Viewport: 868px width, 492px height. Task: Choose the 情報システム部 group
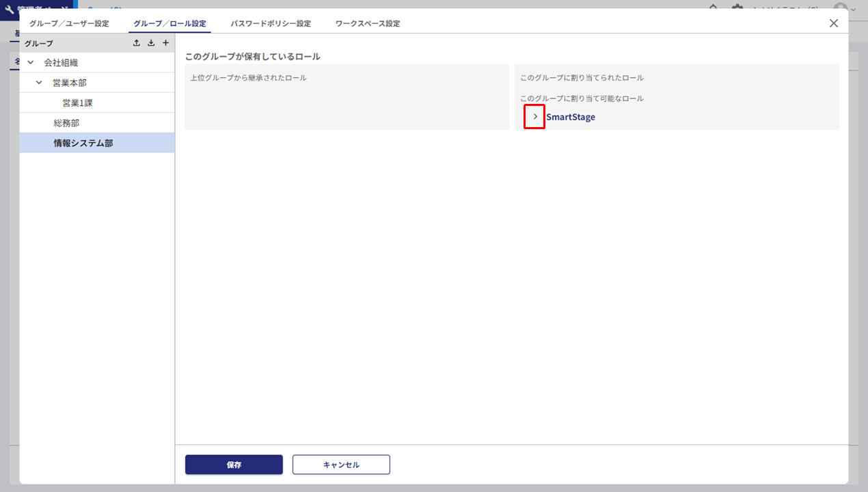[x=83, y=143]
